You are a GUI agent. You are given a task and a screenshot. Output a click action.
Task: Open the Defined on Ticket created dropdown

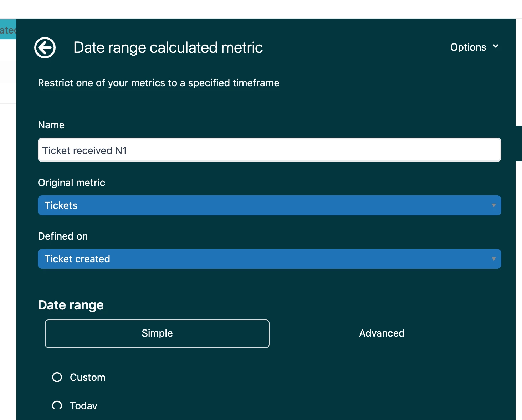(270, 259)
